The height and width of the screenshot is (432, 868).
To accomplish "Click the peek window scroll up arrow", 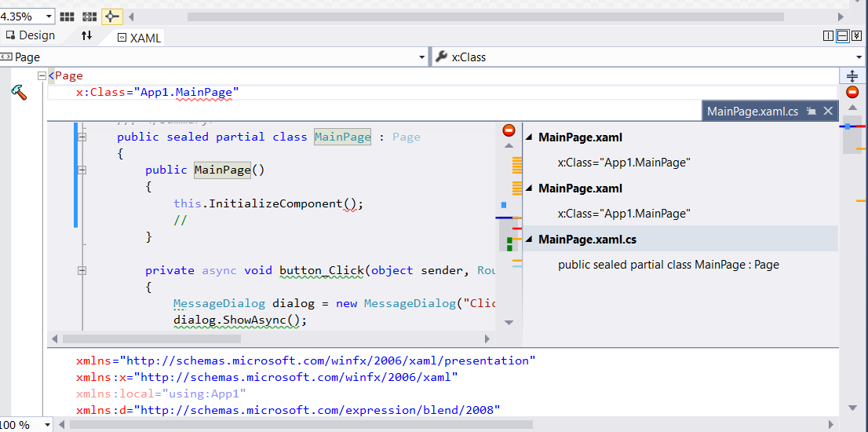I will coord(509,145).
